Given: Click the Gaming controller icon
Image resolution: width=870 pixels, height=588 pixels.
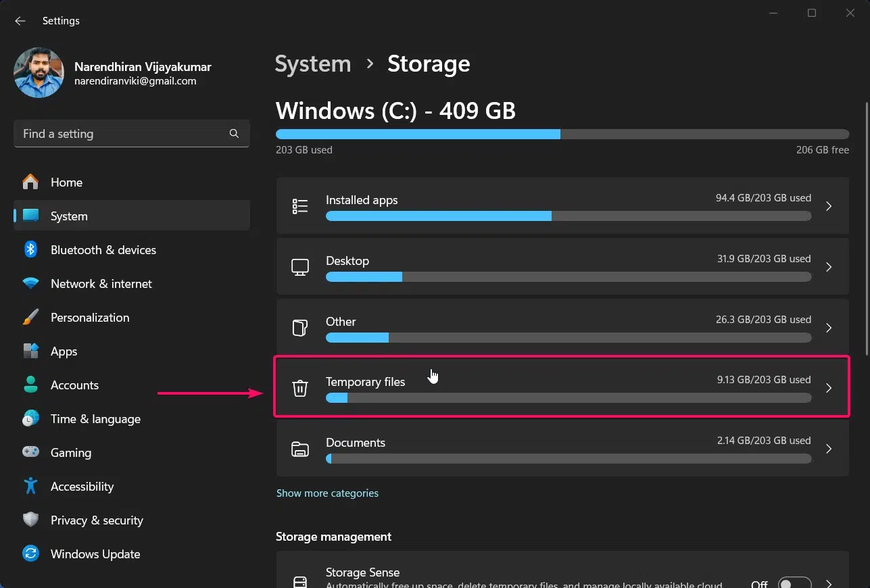Looking at the screenshot, I should (30, 451).
